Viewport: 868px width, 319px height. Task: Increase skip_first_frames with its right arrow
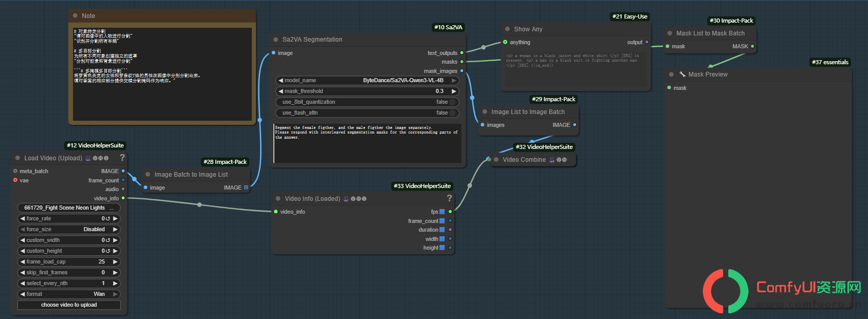point(116,273)
